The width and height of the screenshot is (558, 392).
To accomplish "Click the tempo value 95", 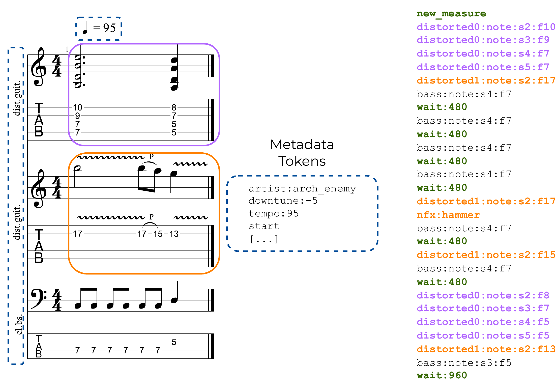I will (x=109, y=28).
